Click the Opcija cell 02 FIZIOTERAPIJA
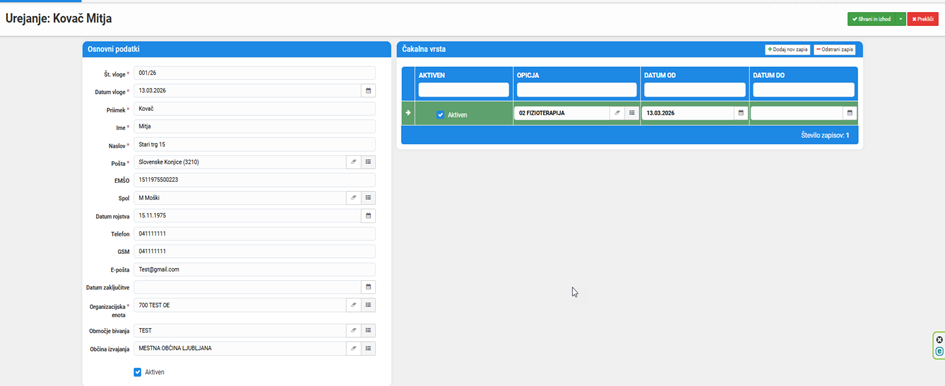 point(562,113)
